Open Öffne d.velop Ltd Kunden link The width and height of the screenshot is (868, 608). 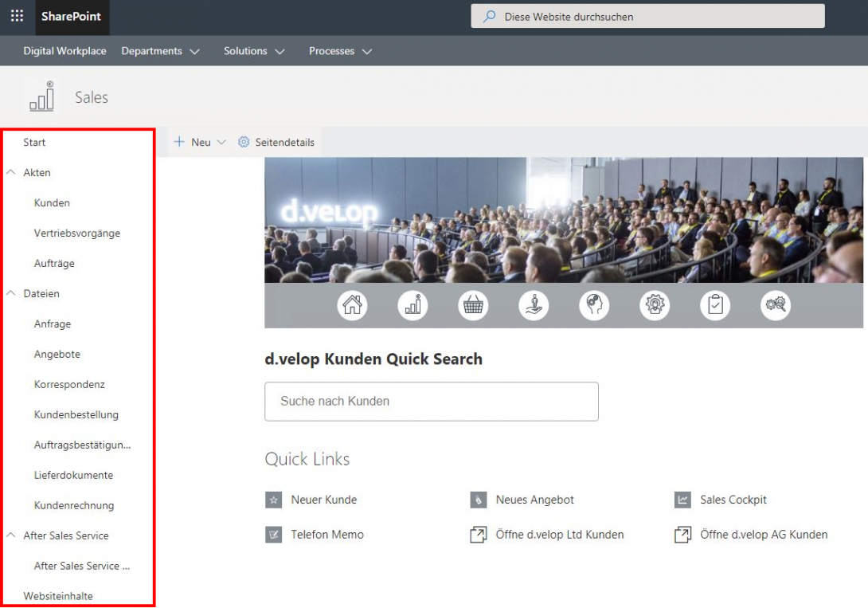560,535
